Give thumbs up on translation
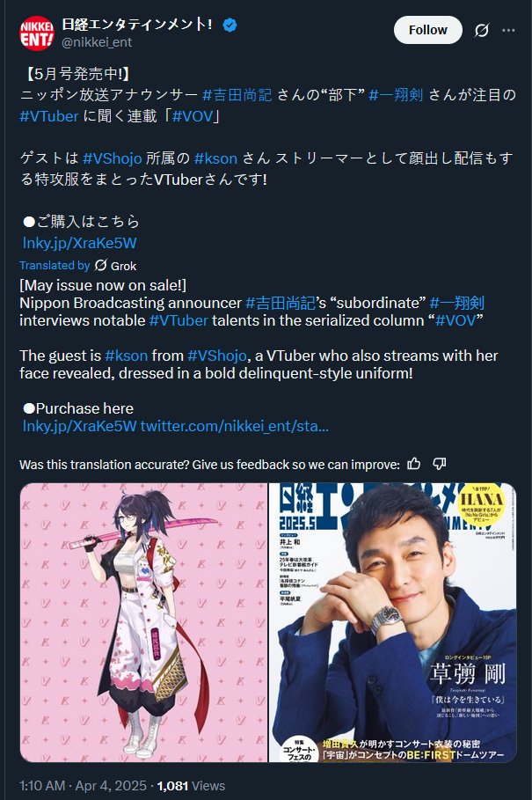The width and height of the screenshot is (532, 800). [x=414, y=464]
